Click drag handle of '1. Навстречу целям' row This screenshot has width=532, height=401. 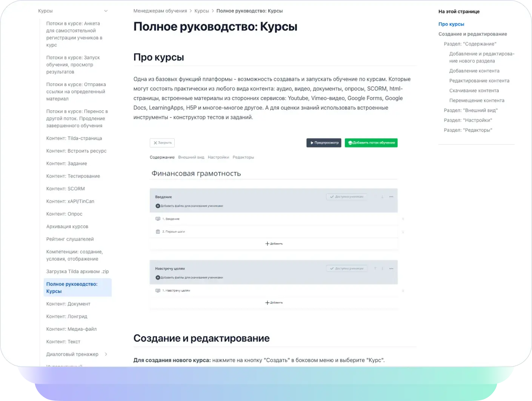point(403,291)
